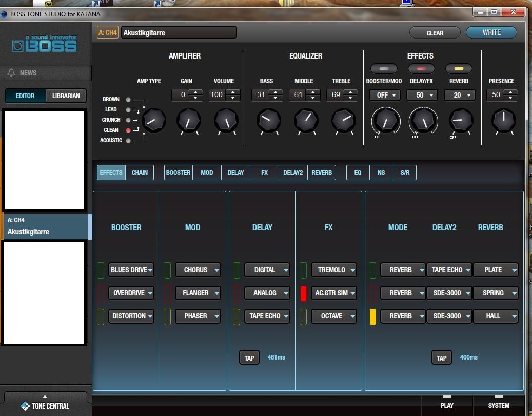Viewport: 532px width, 416px height.
Task: Activate the red slot beside Overdrive
Action: 101,293
